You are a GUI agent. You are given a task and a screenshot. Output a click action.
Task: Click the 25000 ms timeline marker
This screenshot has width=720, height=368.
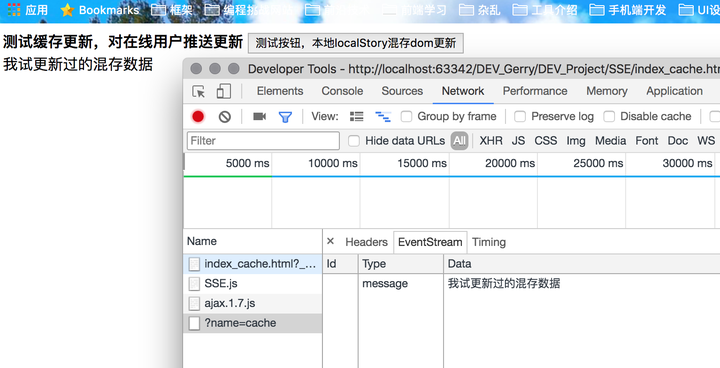click(598, 163)
